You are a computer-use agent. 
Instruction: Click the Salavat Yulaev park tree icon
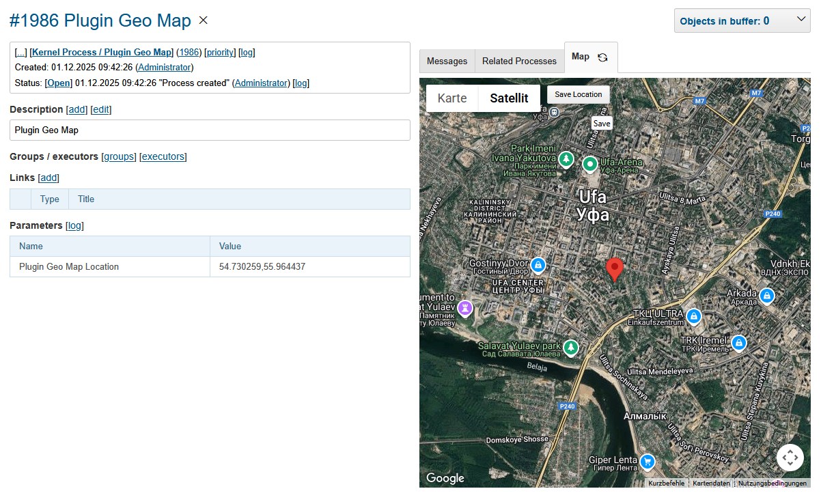(x=571, y=348)
